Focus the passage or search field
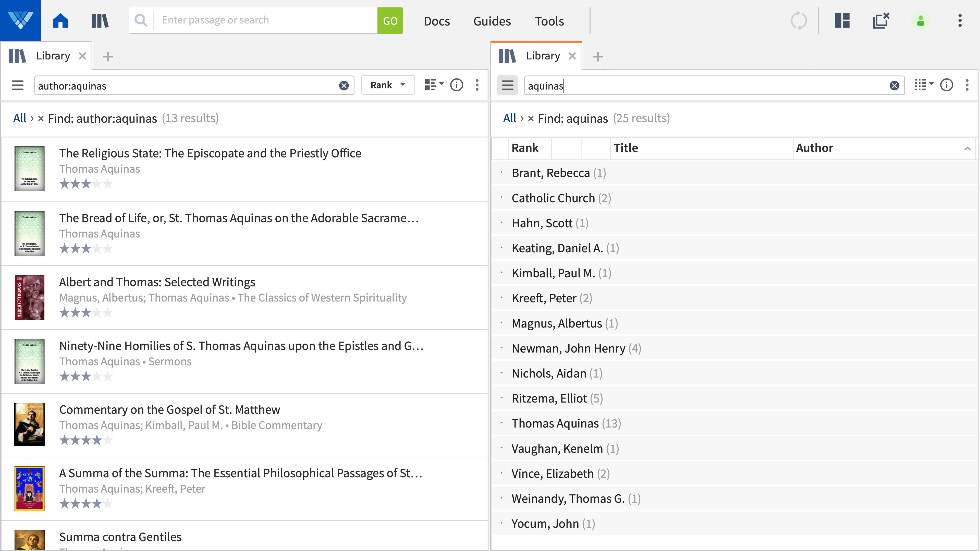Viewport: 980px width, 551px height. click(265, 20)
